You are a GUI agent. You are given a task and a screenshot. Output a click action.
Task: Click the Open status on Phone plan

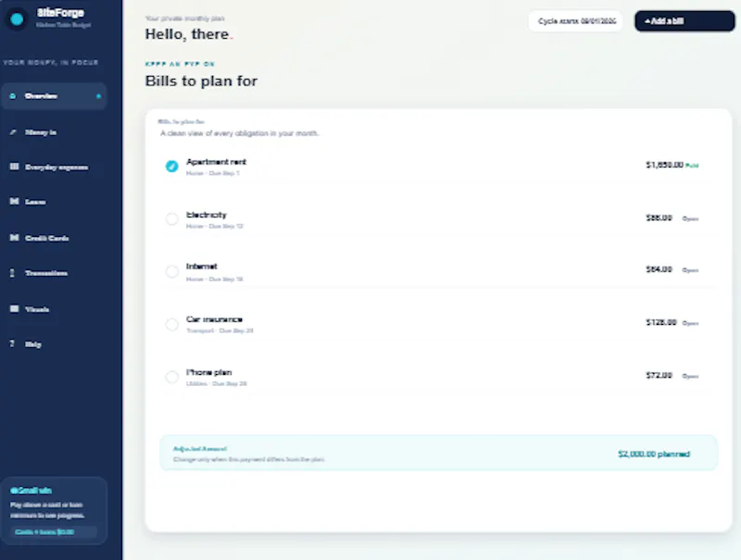[690, 377]
